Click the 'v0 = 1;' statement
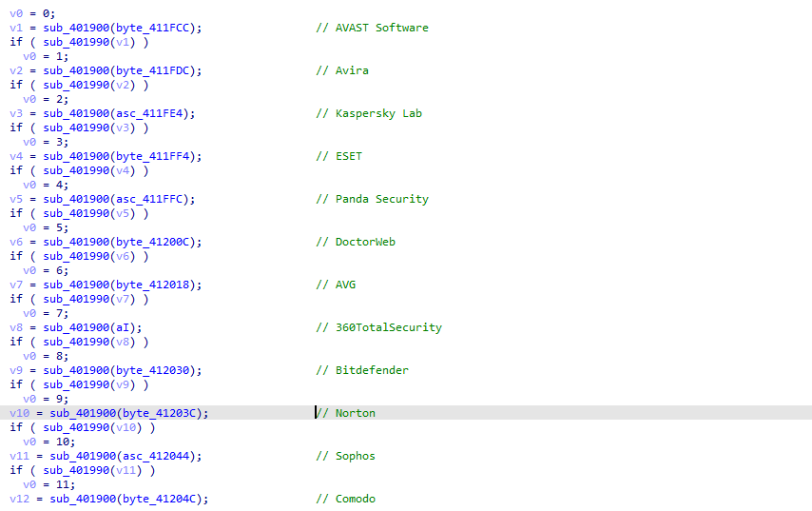Screen dimensions: 812x511 click(46, 56)
